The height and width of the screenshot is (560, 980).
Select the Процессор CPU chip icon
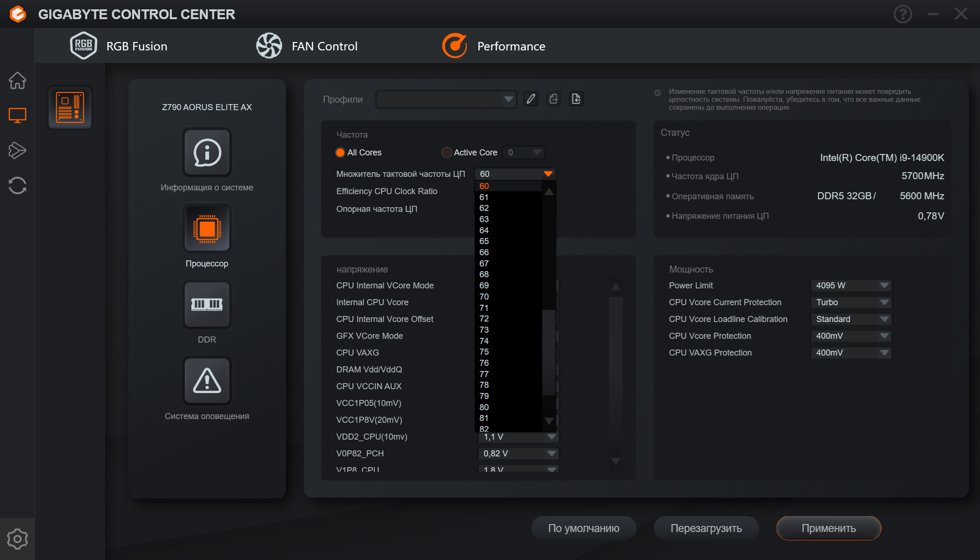(207, 229)
